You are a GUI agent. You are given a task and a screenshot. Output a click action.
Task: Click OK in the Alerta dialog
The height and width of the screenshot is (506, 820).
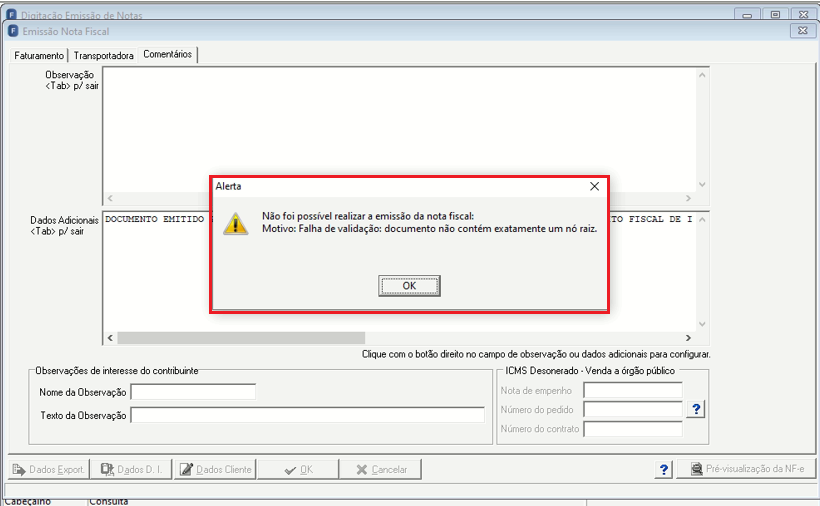[409, 286]
